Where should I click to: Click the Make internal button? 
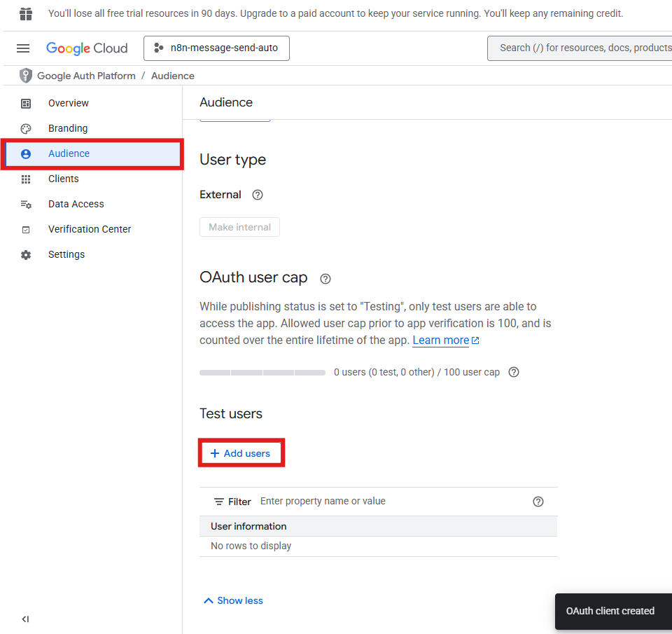click(x=239, y=226)
